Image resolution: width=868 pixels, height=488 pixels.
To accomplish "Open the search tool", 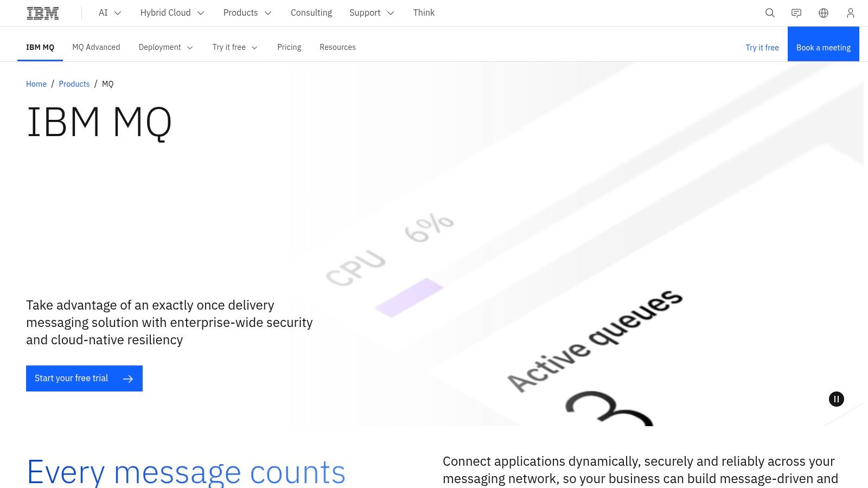I will point(770,13).
